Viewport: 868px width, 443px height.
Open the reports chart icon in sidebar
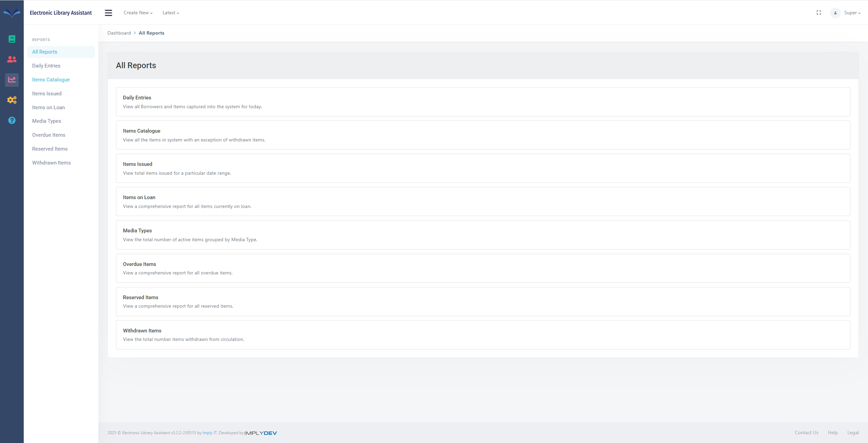click(12, 80)
